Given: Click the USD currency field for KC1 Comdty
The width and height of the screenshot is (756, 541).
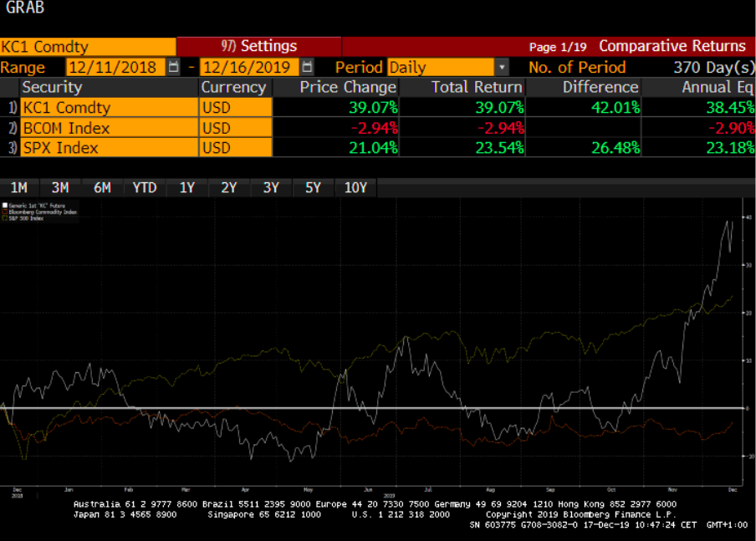Looking at the screenshot, I should tap(236, 108).
